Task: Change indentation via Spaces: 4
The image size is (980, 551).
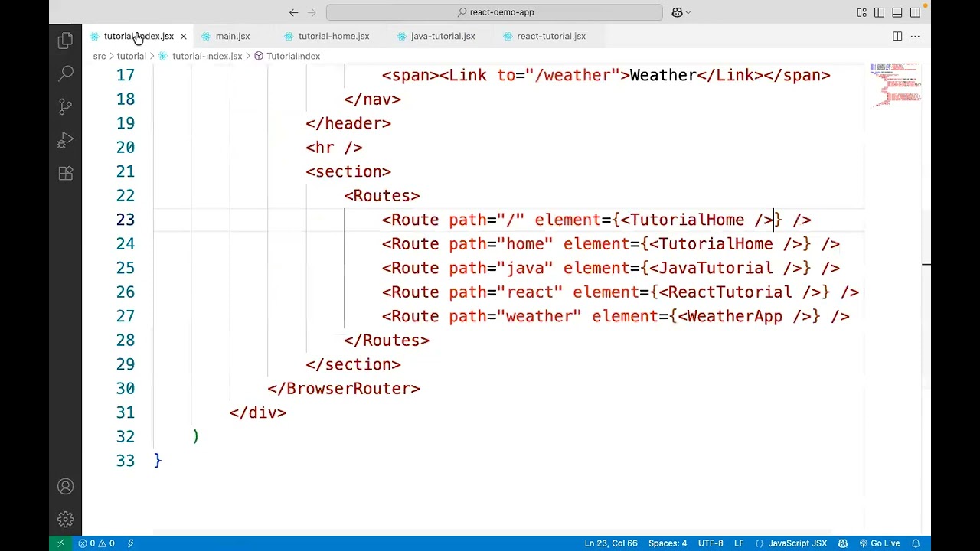Action: coord(668,543)
